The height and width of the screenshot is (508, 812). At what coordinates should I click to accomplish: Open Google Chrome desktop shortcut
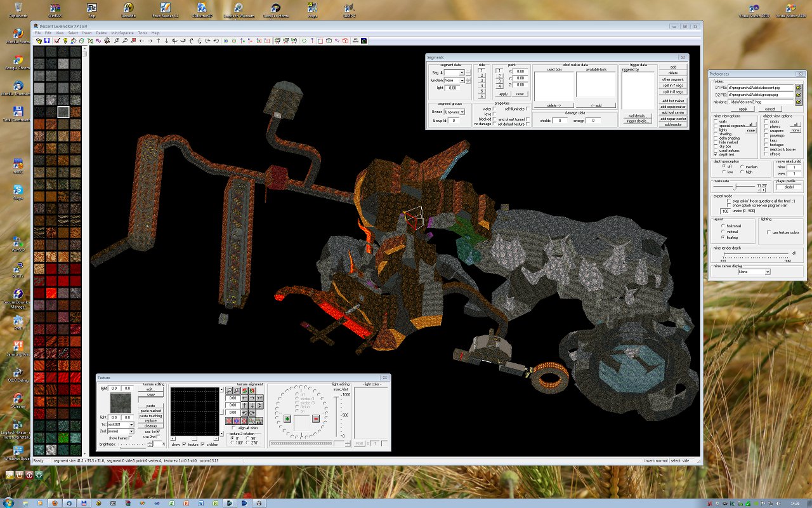coord(17,61)
